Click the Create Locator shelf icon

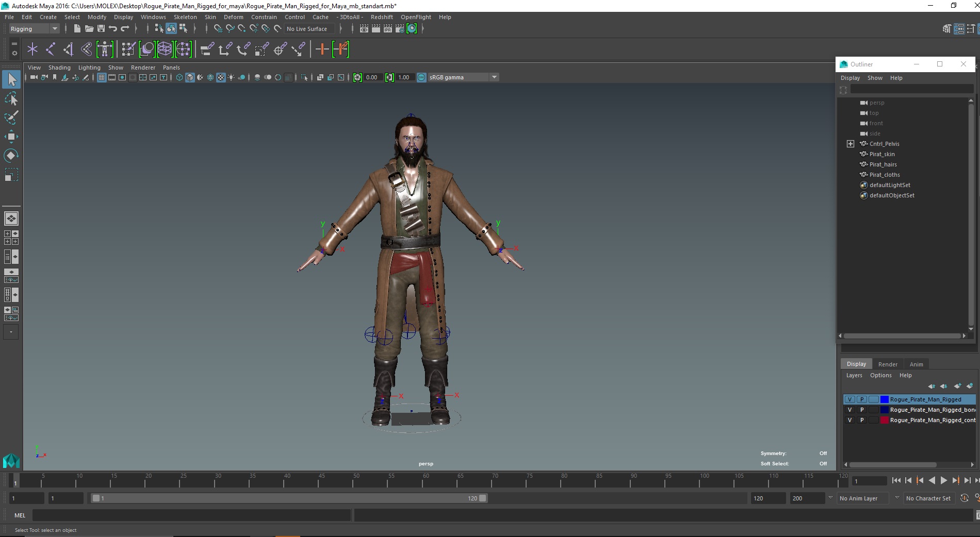click(32, 49)
